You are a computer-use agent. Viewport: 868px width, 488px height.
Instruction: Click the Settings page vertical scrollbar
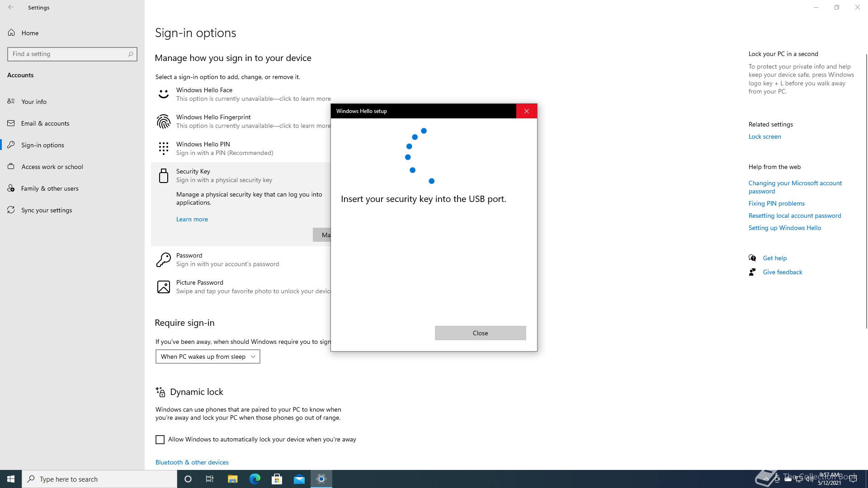(x=866, y=191)
